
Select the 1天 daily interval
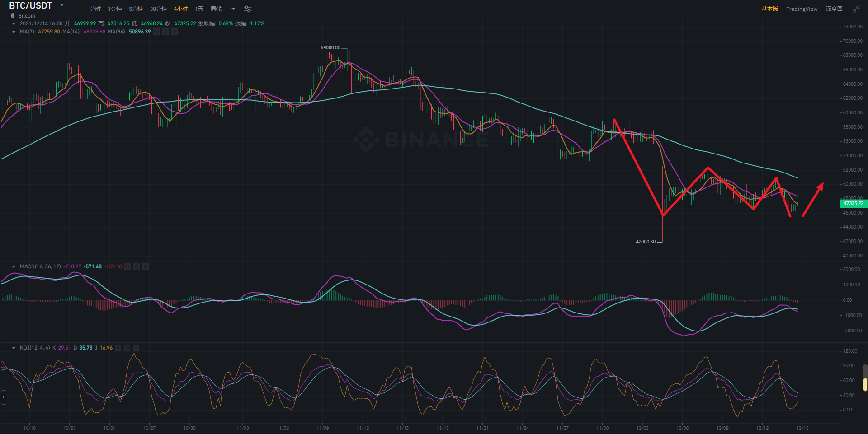tap(199, 9)
